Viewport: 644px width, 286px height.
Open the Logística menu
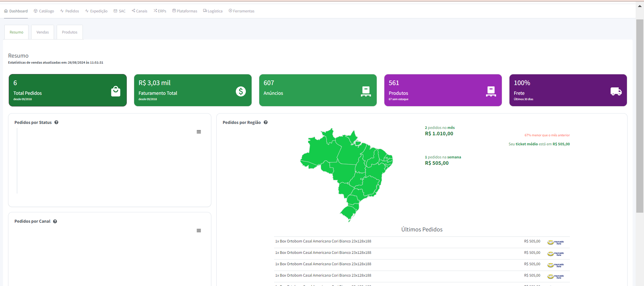213,11
